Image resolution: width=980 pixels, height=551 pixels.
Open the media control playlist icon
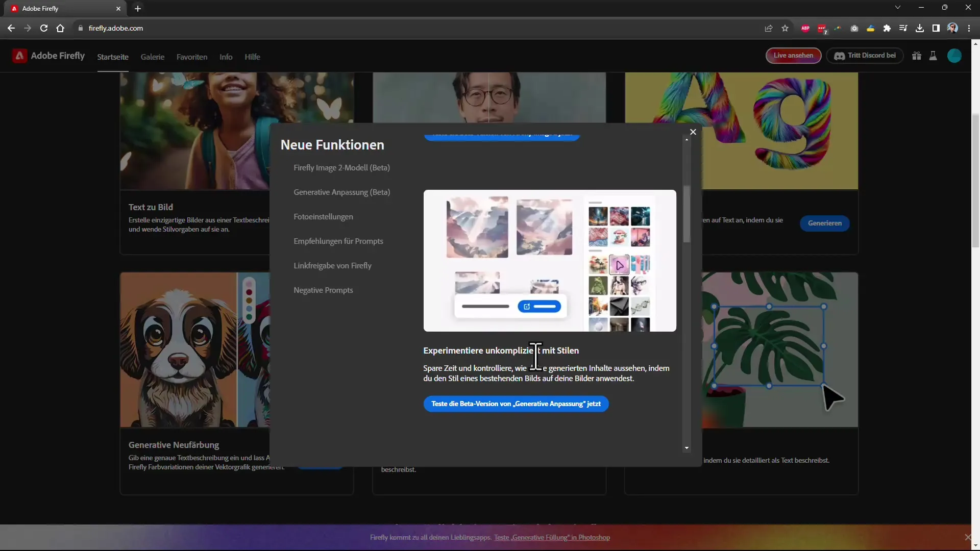point(903,28)
